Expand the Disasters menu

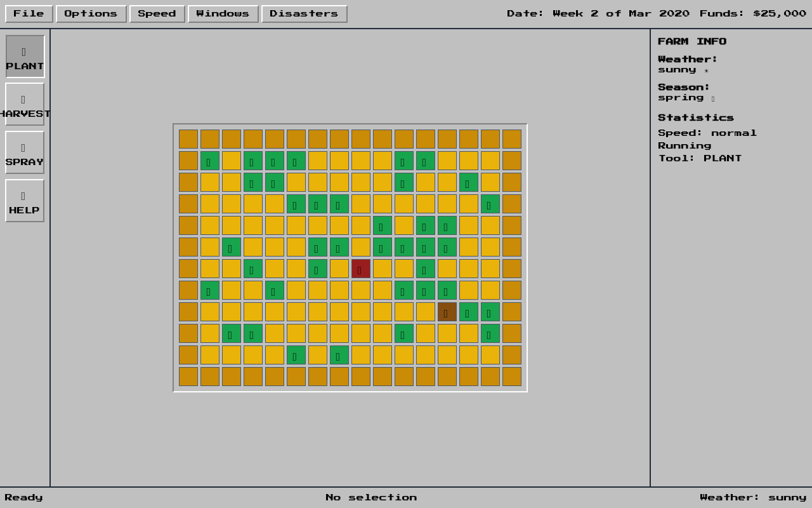[x=304, y=14]
